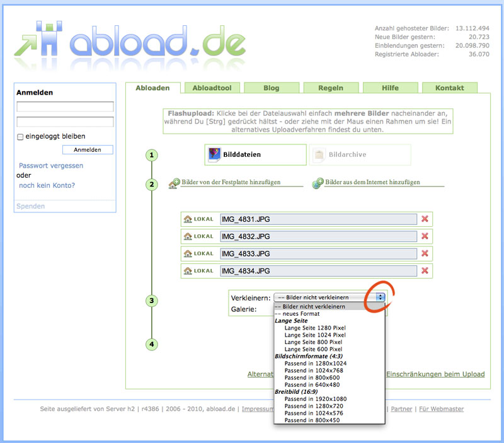Click Lokal house icon beside IMG_4833.JPG
The width and height of the screenshot is (504, 443).
click(188, 254)
